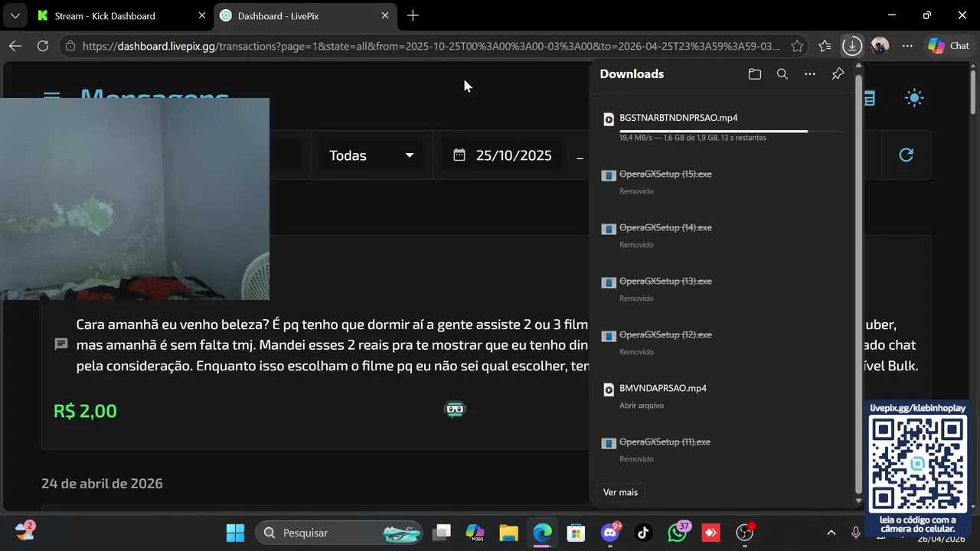Open the browser profile avatar
980x551 pixels.
[x=880, y=46]
